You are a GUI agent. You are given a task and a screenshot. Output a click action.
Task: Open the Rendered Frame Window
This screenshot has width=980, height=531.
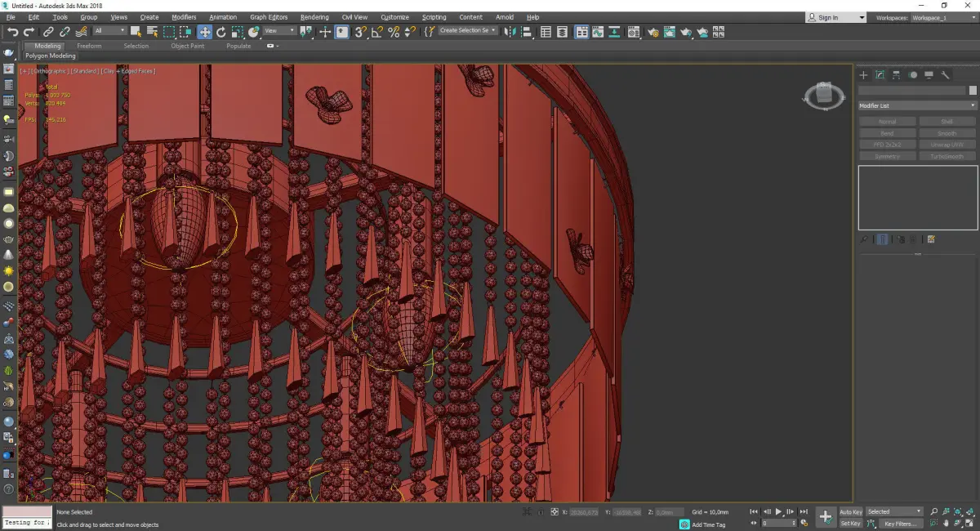coord(669,32)
